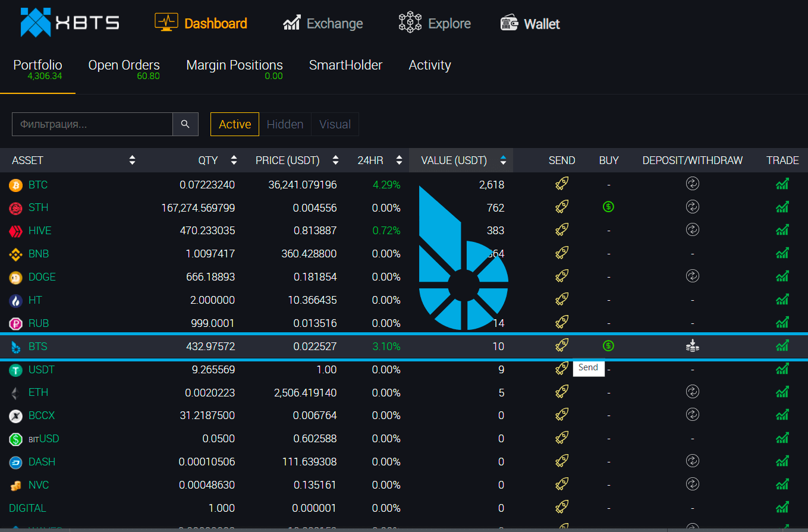Open the bitUSD asset link
The image size is (808, 532).
click(x=44, y=439)
